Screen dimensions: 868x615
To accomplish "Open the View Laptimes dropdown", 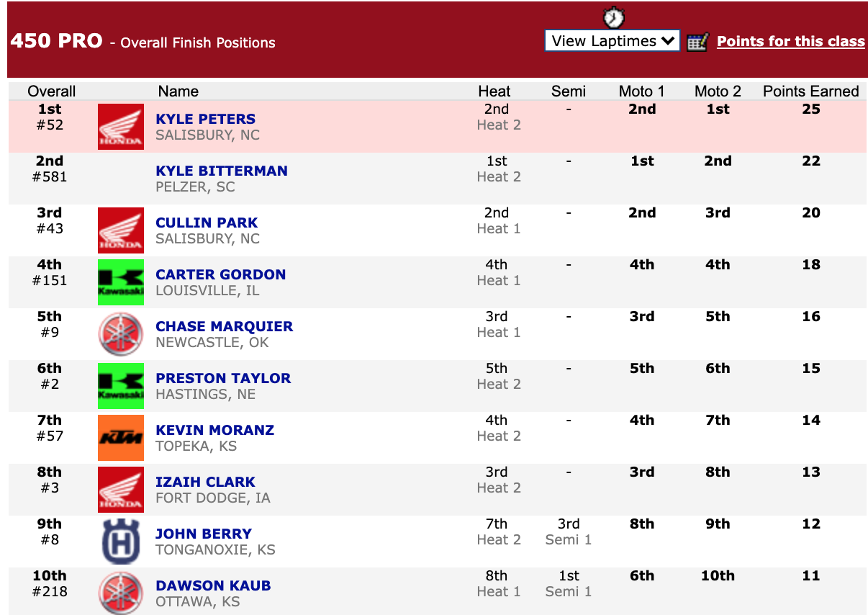I will tap(612, 41).
